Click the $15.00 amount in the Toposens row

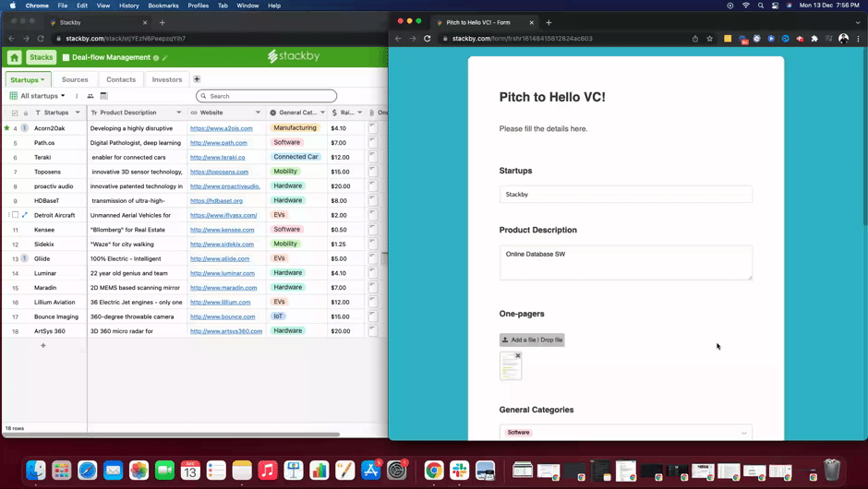pyautogui.click(x=340, y=172)
